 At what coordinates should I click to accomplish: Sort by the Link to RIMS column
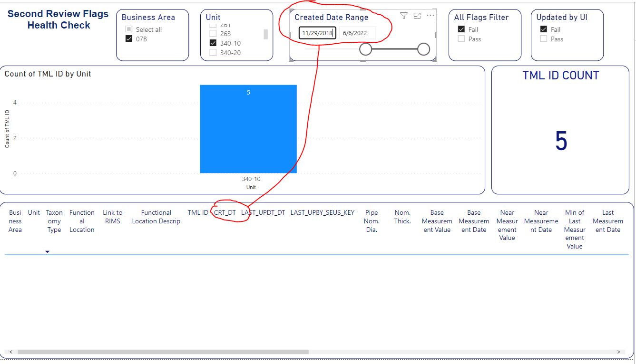click(x=113, y=217)
